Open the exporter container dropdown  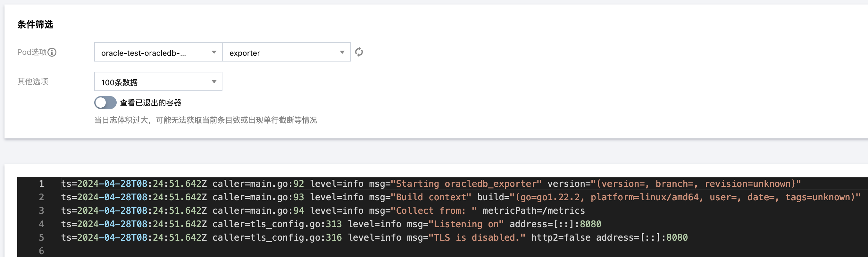(287, 52)
